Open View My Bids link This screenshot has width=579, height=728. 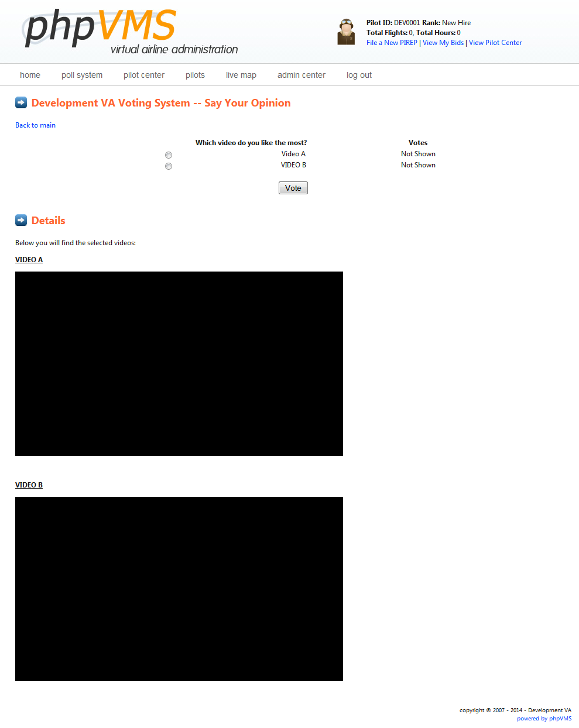[x=443, y=43]
